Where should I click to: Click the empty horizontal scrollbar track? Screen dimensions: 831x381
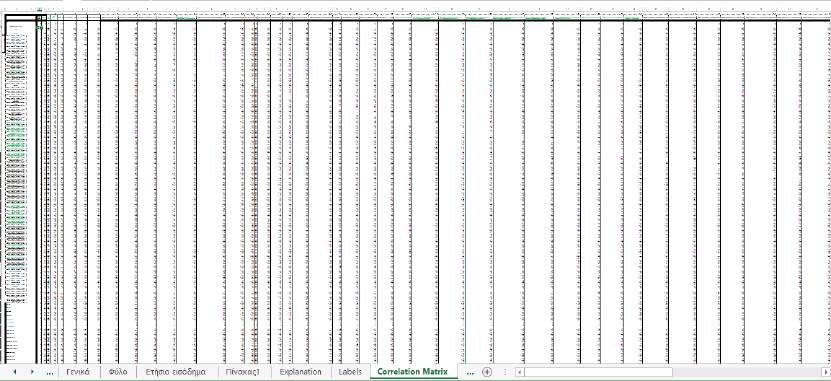(x=746, y=372)
